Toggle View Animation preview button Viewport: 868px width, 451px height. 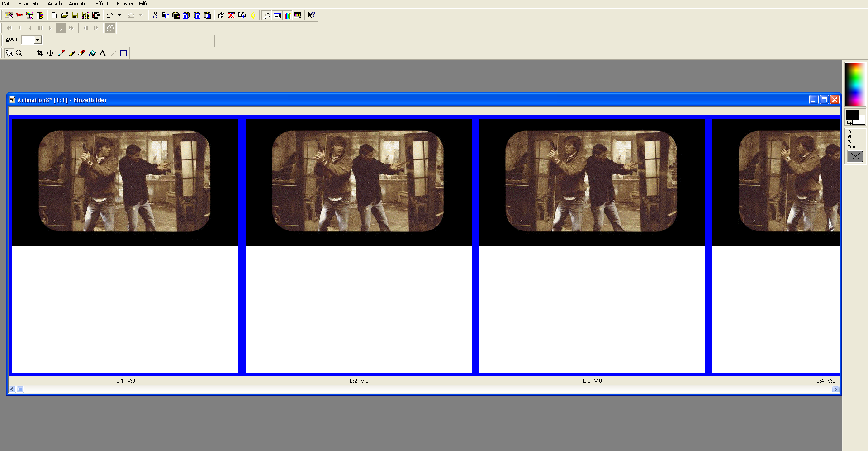(277, 15)
